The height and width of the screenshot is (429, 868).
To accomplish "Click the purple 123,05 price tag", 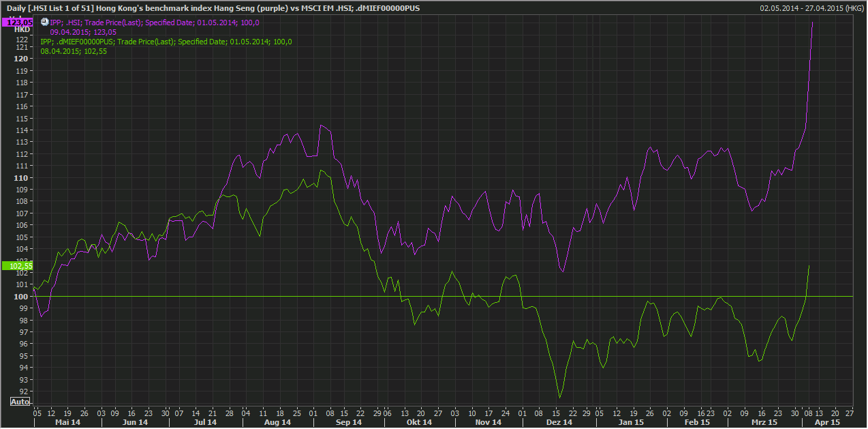I will [x=17, y=23].
